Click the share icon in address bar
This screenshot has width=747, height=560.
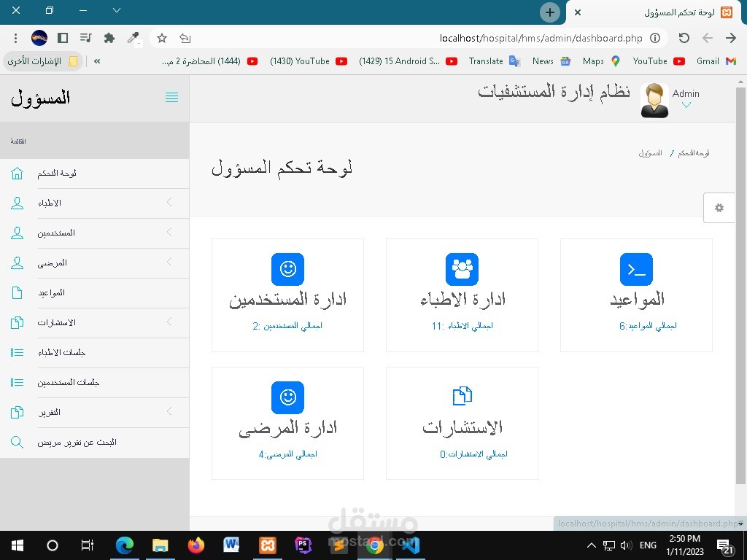(185, 38)
